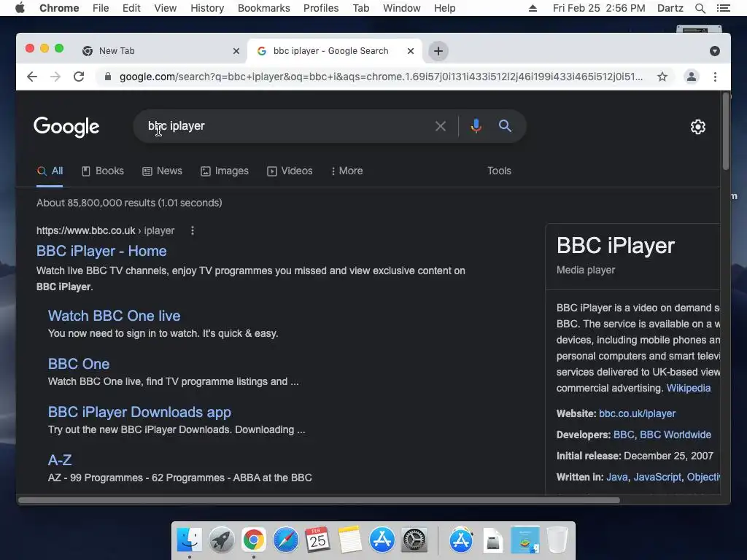Click the vertical page scrollbar
Image resolution: width=747 pixels, height=560 pixels.
point(726,131)
